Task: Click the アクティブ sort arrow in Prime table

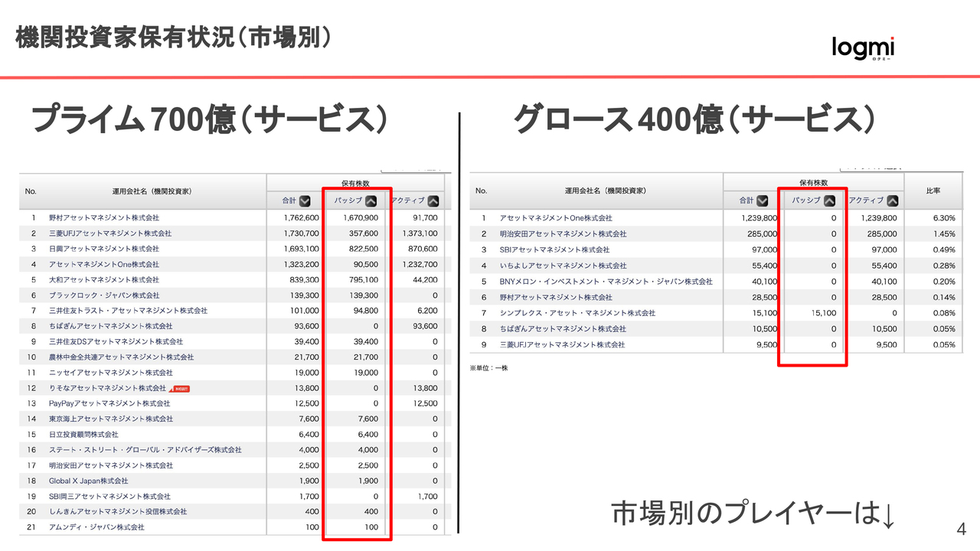Action: [x=433, y=201]
